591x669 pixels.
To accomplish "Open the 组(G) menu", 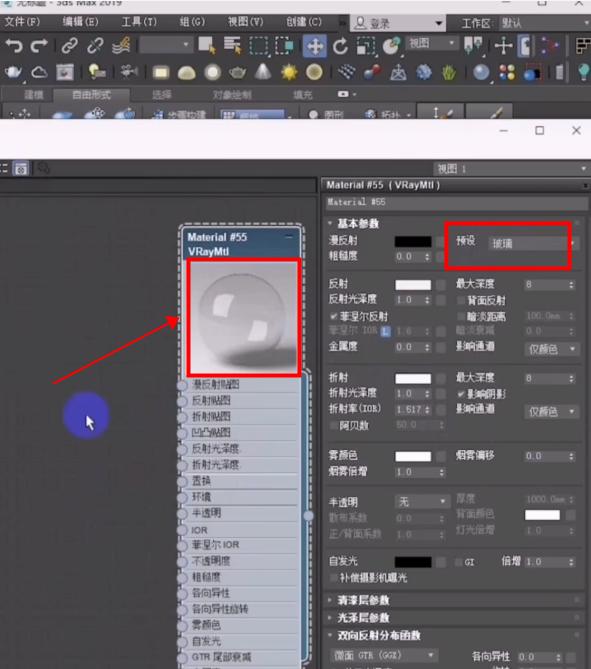I will [192, 22].
